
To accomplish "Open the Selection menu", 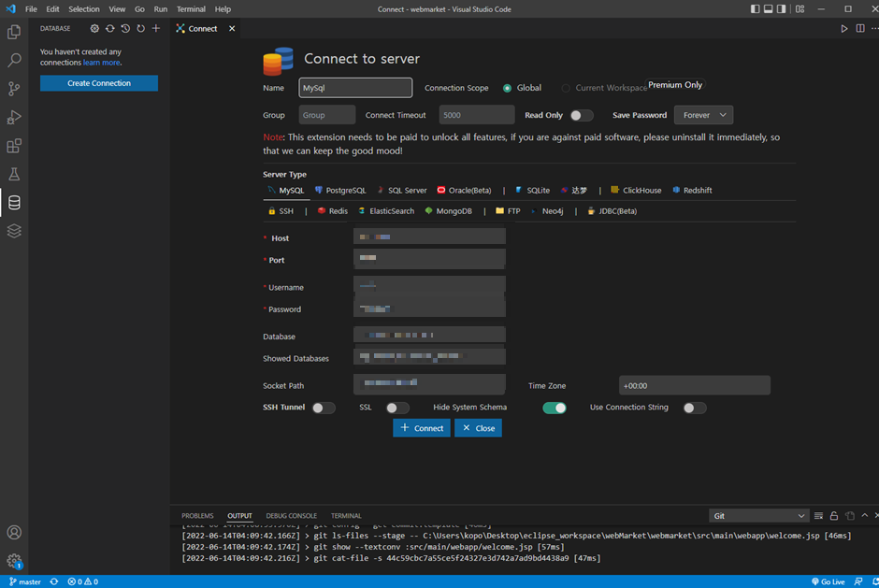I will [x=83, y=9].
